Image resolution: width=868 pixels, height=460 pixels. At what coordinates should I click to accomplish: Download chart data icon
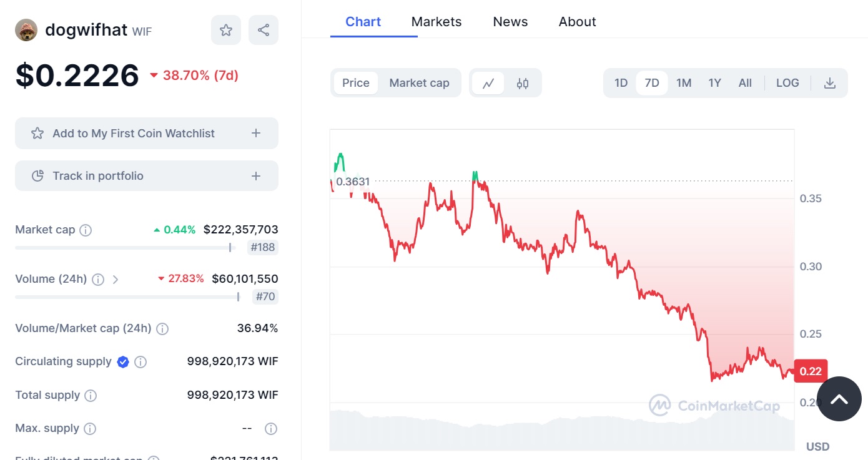coord(830,83)
